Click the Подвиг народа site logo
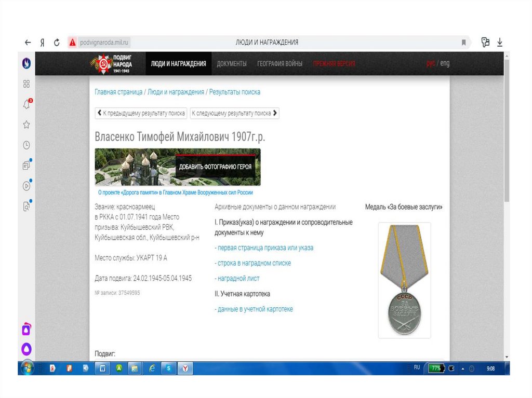532x398 pixels. click(111, 64)
